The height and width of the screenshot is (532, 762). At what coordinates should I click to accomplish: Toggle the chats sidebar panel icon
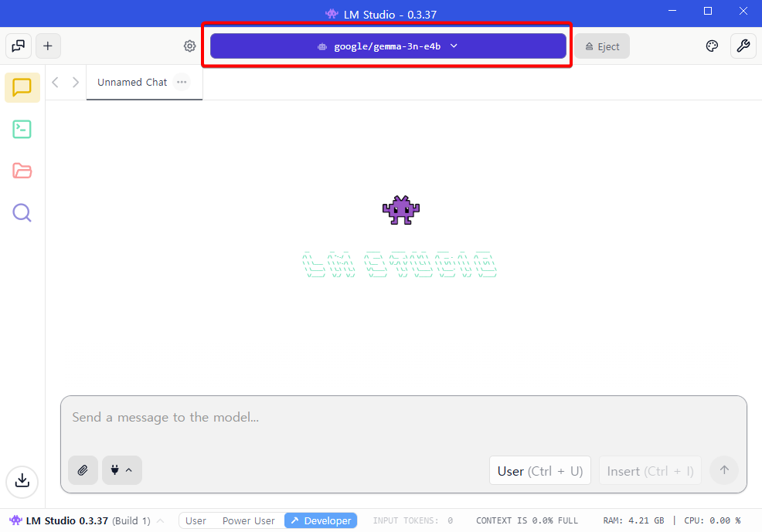[19, 46]
